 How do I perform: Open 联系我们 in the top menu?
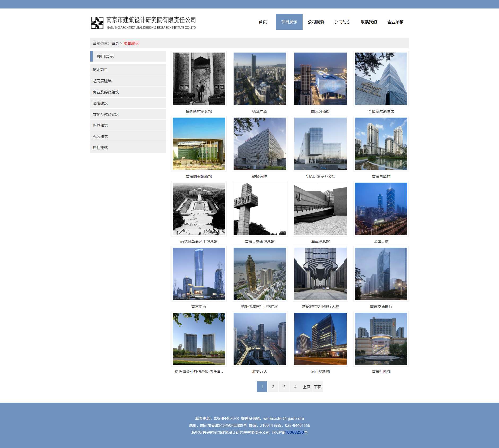369,22
